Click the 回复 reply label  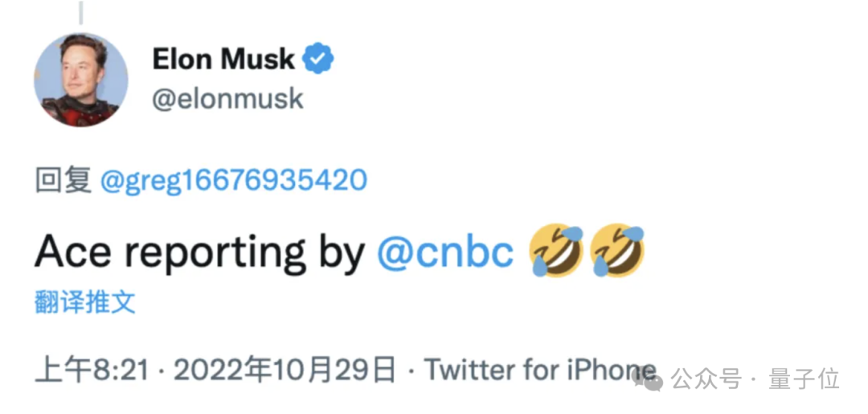coord(63,181)
